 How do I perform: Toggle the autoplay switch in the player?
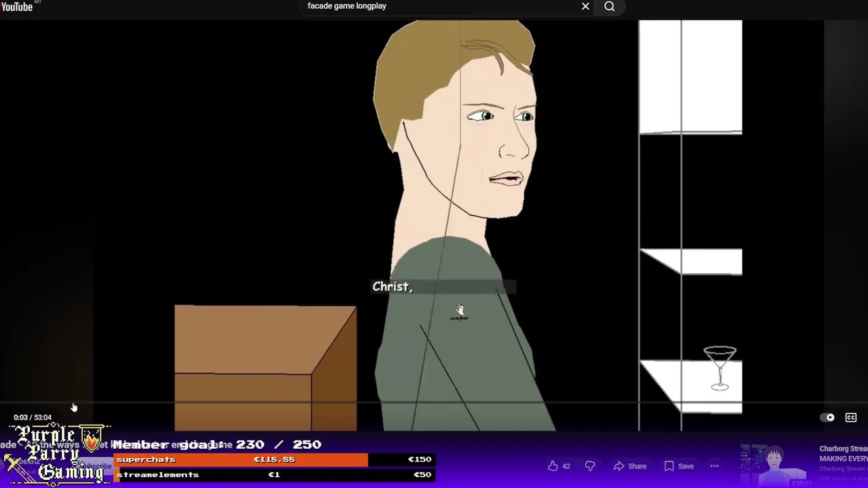coord(828,418)
